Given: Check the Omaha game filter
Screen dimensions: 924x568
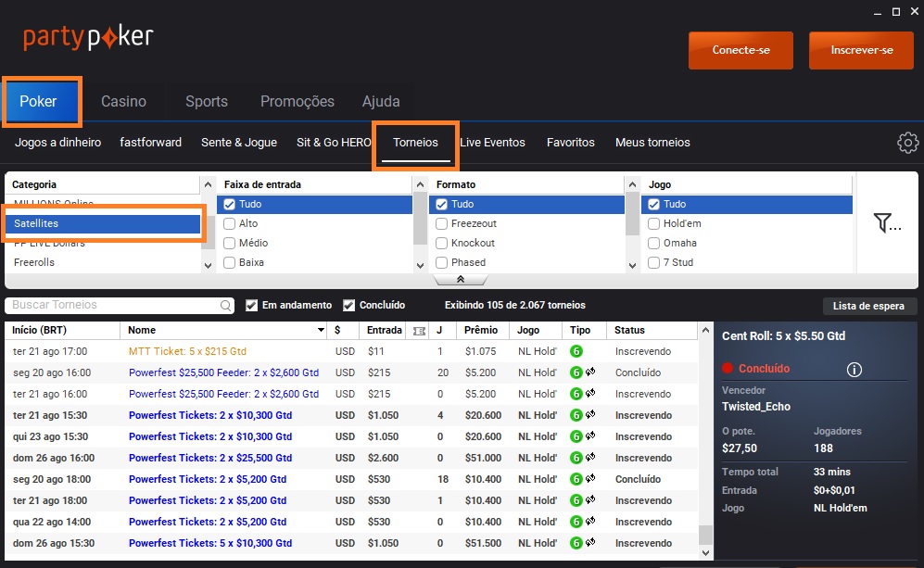Looking at the screenshot, I should pos(653,244).
